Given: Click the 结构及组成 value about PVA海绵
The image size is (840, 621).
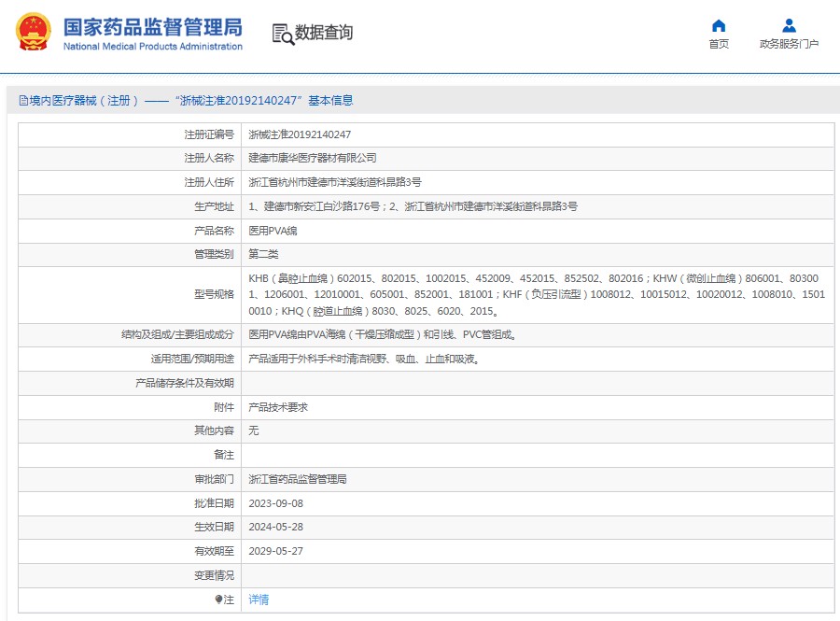Looking at the screenshot, I should 383,335.
